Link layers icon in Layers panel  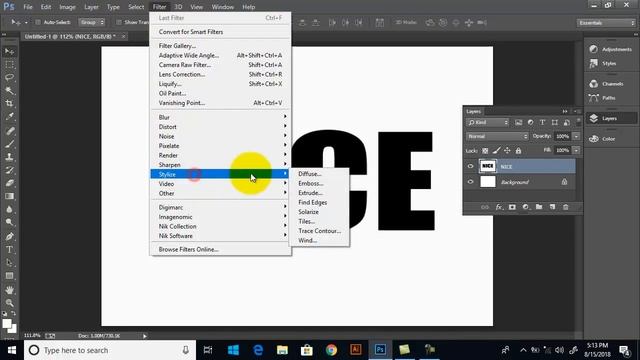tap(484, 207)
